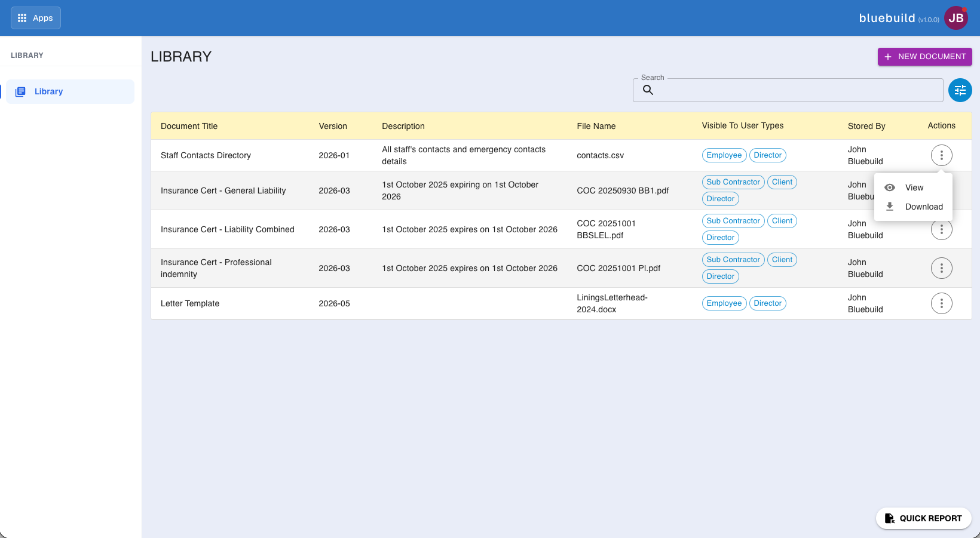Screen dimensions: 980x538
Task: Click the COC 20251001 PI.pdf file name
Action: tap(618, 268)
